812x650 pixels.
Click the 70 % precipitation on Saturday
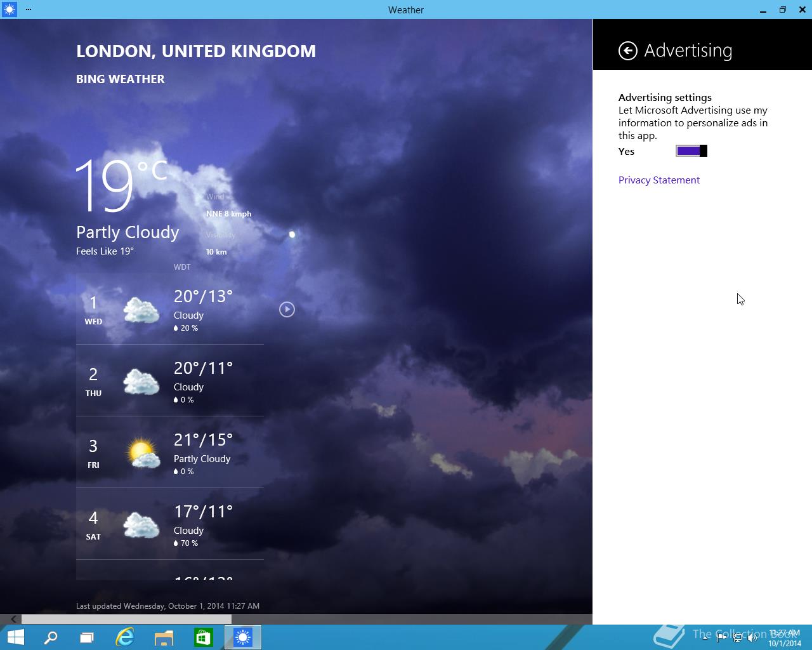(x=186, y=543)
